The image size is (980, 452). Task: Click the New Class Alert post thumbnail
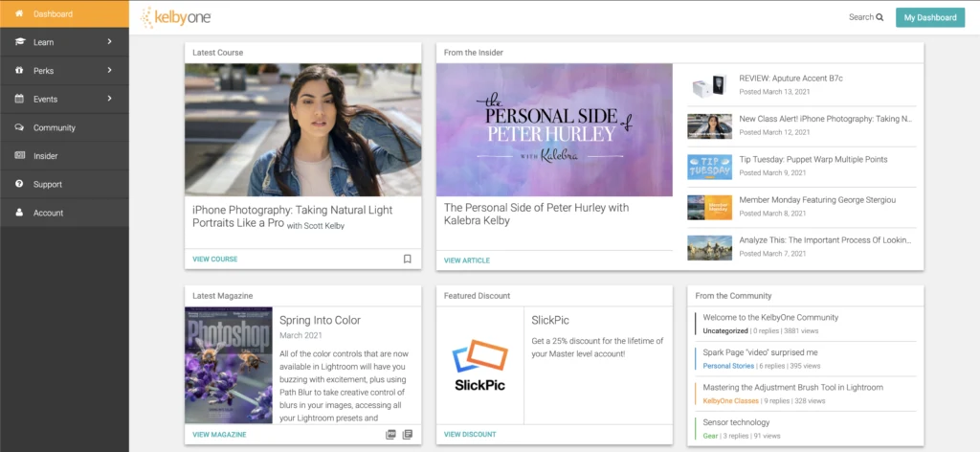point(709,126)
